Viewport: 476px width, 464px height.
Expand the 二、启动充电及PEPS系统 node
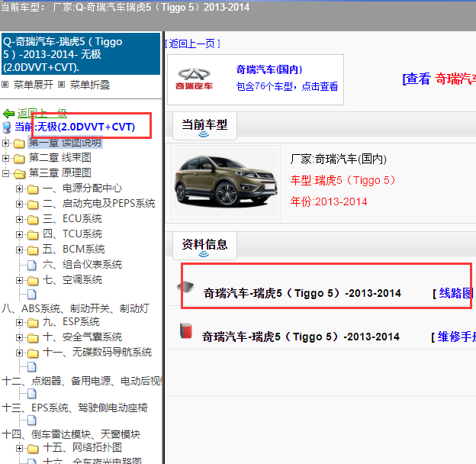(x=19, y=204)
